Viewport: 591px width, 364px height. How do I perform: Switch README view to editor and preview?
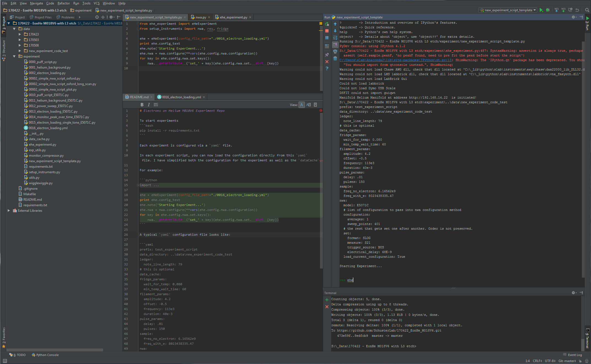click(308, 105)
